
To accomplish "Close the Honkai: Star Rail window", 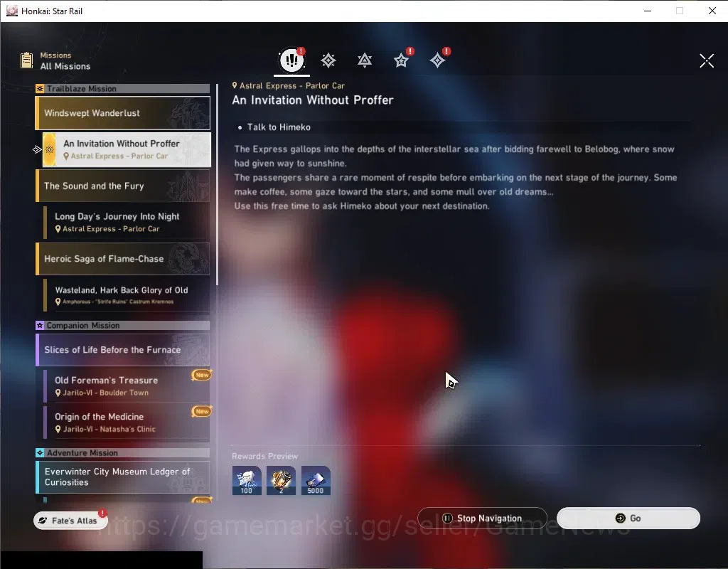I will [x=712, y=11].
